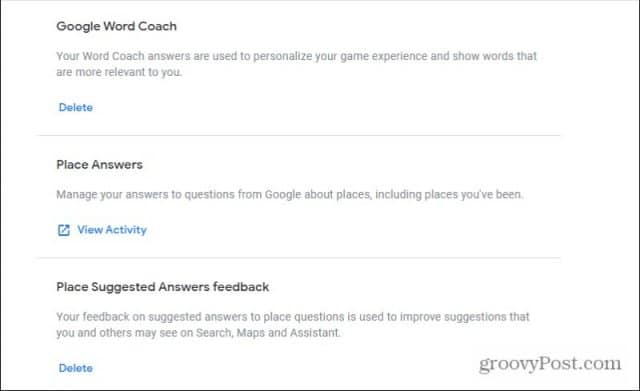The image size is (640, 391).
Task: Delete Google Word Coach data
Action: tap(76, 107)
